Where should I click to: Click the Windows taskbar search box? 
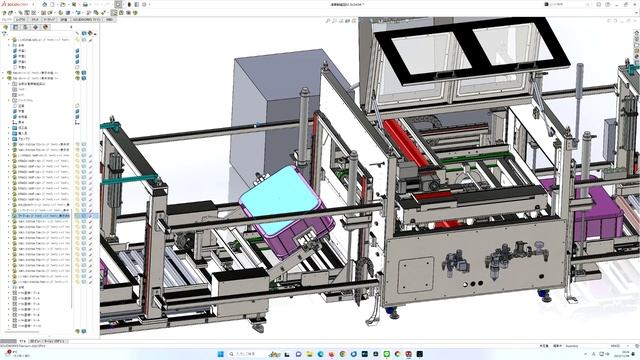(x=247, y=354)
